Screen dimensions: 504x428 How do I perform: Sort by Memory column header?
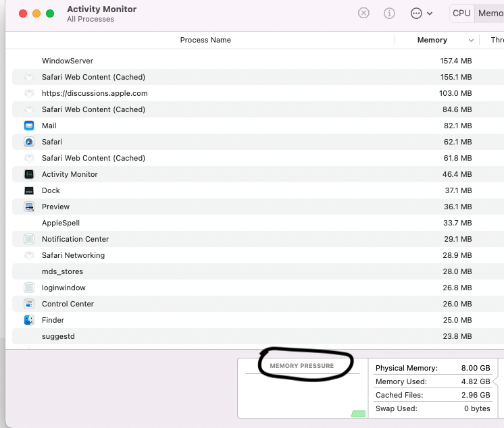coord(432,40)
